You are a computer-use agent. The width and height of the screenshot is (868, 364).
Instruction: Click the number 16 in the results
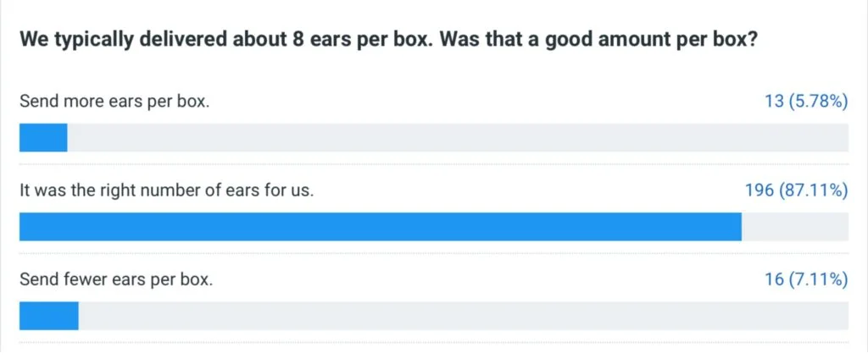[774, 280]
